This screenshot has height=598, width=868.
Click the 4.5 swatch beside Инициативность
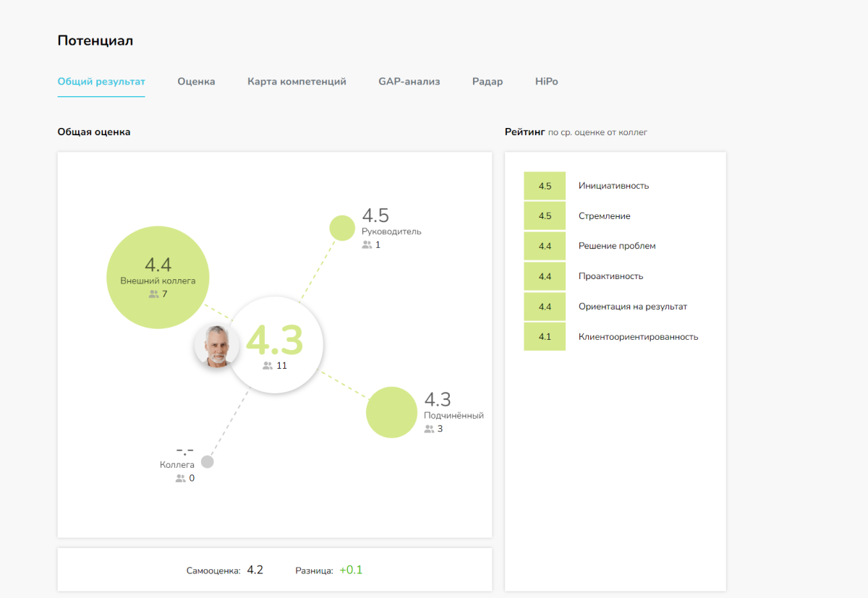(545, 186)
